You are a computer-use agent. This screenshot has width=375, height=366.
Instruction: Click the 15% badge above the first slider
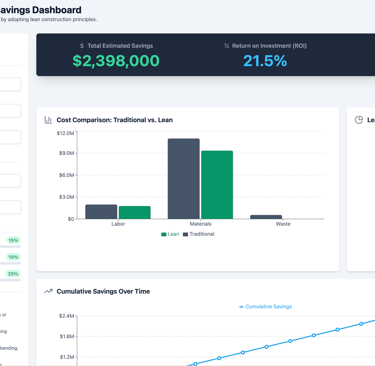click(x=13, y=240)
